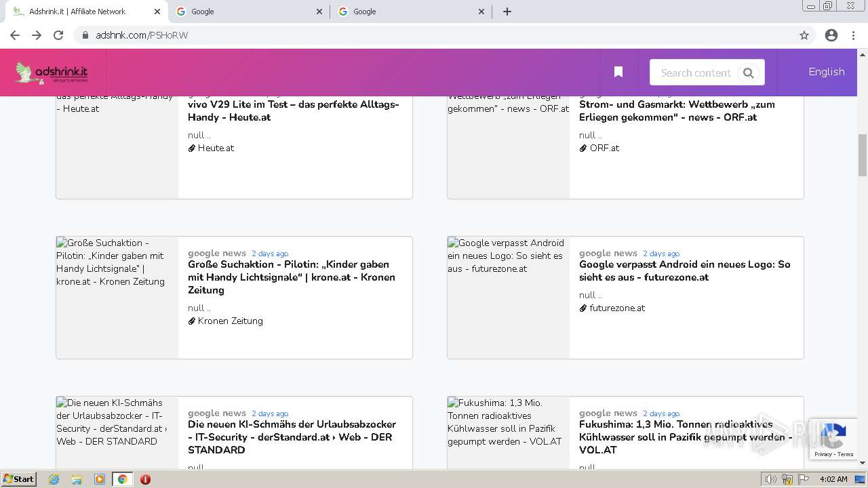Click the adshrink.it logo
868x488 pixels.
point(52,73)
